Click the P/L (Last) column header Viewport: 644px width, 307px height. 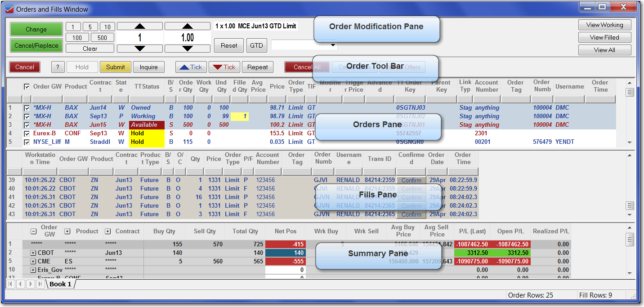point(472,231)
